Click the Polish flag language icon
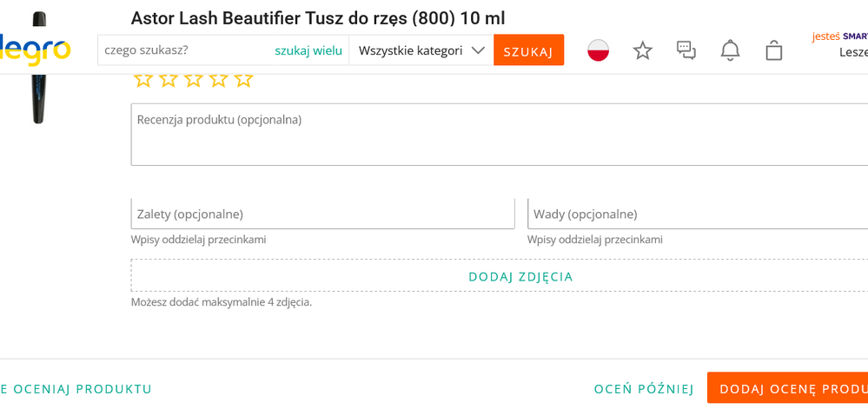The height and width of the screenshot is (409, 868). coord(598,50)
